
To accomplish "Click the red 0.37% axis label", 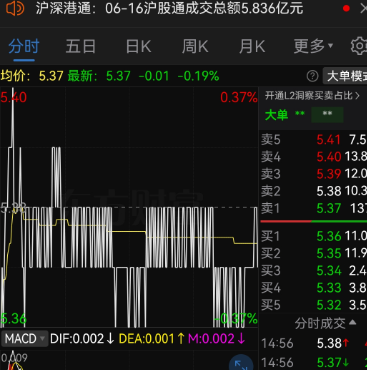I will [x=239, y=97].
